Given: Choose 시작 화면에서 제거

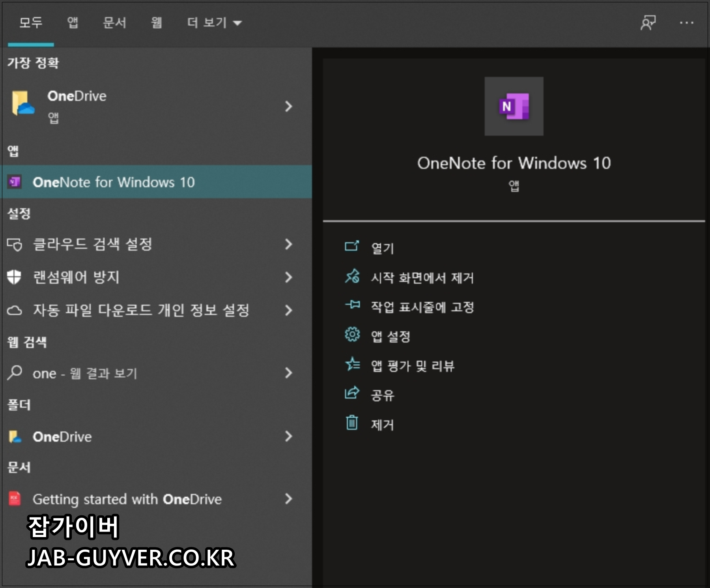Looking at the screenshot, I should [422, 278].
